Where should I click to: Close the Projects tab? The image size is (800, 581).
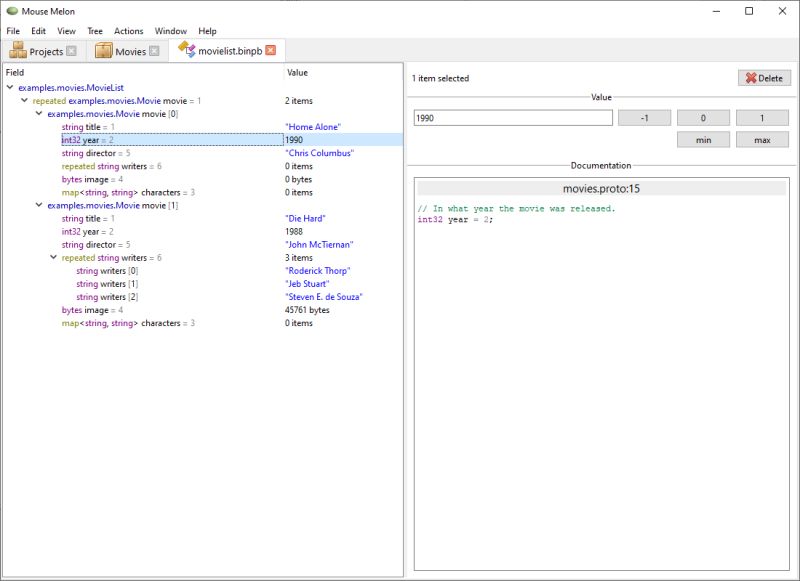click(71, 50)
